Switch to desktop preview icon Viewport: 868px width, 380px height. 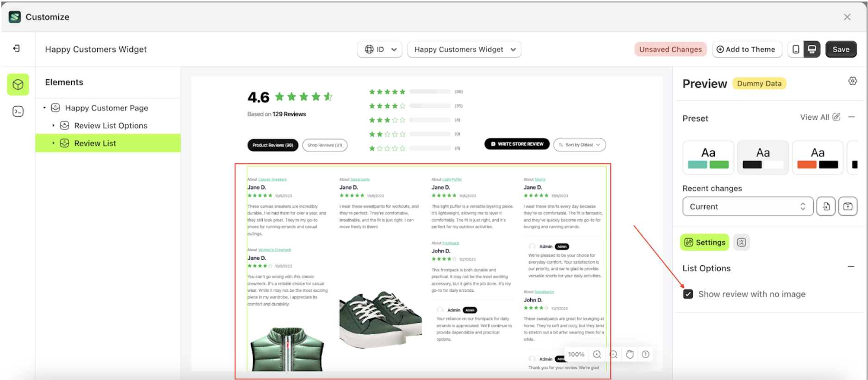point(812,49)
